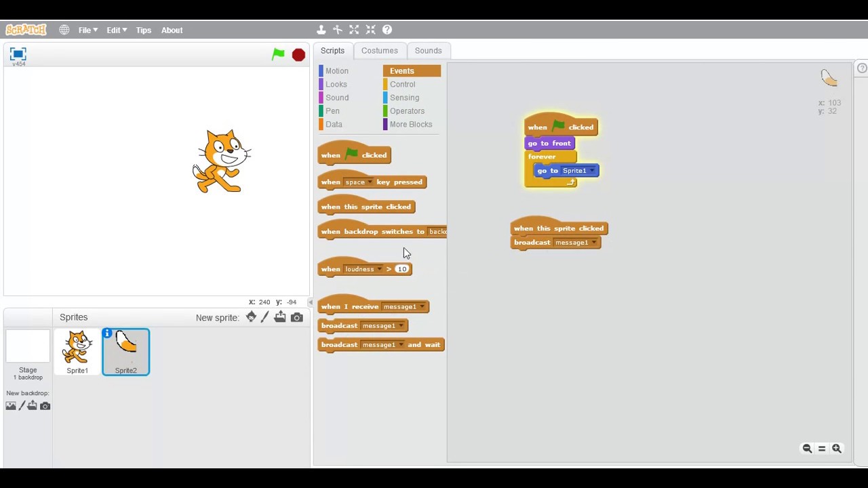
Task: Open 'broadcast and wait' message1 dropdown
Action: tap(400, 345)
